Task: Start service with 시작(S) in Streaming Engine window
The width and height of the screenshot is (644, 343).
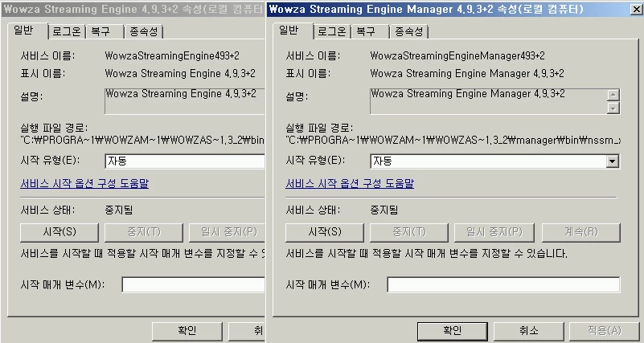Action: (x=59, y=232)
